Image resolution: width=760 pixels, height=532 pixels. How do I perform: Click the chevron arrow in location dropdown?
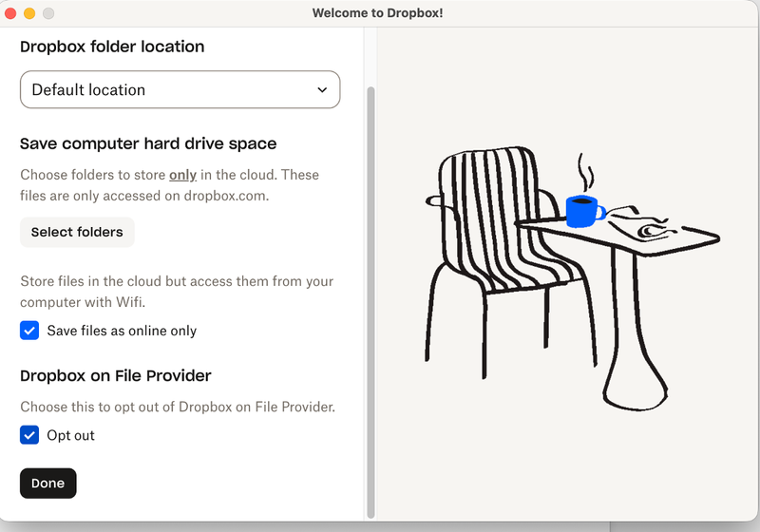pyautogui.click(x=322, y=90)
